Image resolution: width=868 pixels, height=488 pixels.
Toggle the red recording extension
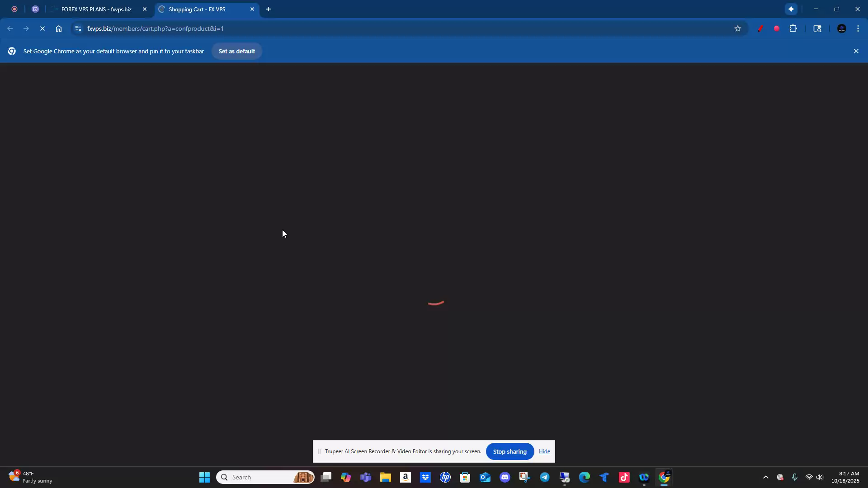click(x=777, y=28)
